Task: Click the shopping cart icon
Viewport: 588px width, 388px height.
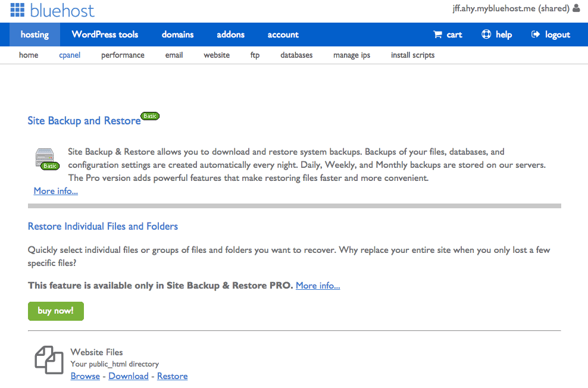Action: [x=437, y=35]
